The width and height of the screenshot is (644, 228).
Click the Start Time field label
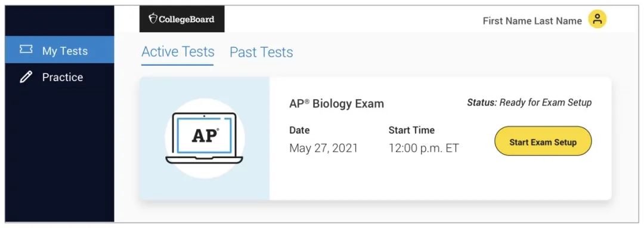(411, 130)
